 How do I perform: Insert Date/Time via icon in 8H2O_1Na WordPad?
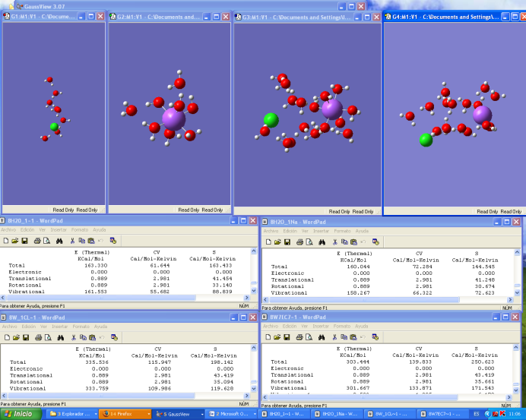coord(375,242)
